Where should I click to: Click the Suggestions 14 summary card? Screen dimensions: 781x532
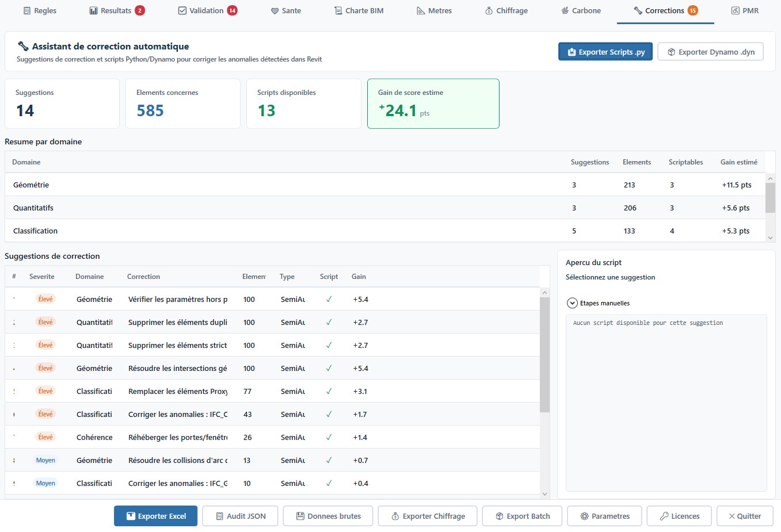(62, 104)
